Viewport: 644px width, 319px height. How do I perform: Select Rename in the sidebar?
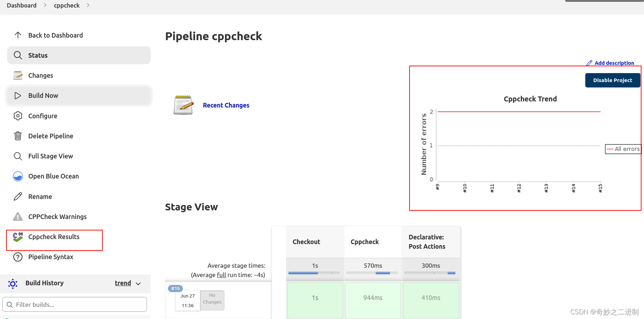(40, 197)
